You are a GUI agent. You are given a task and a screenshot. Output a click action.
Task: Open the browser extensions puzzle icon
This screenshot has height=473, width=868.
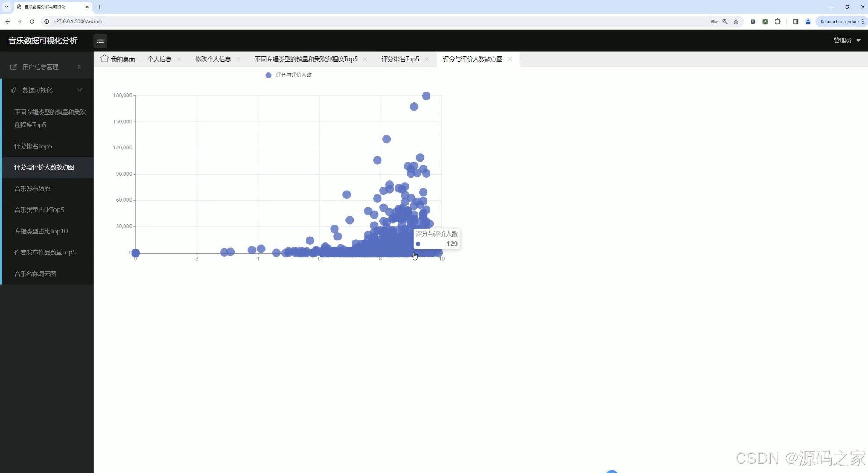coord(778,21)
